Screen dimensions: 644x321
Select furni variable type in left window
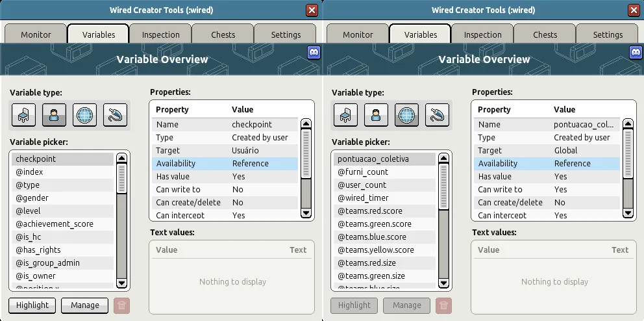pyautogui.click(x=24, y=114)
